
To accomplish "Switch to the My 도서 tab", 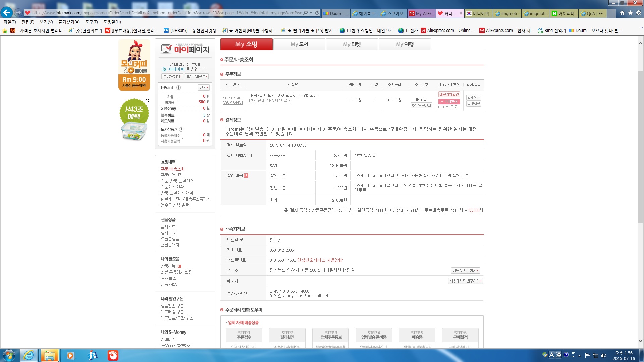I will point(299,44).
